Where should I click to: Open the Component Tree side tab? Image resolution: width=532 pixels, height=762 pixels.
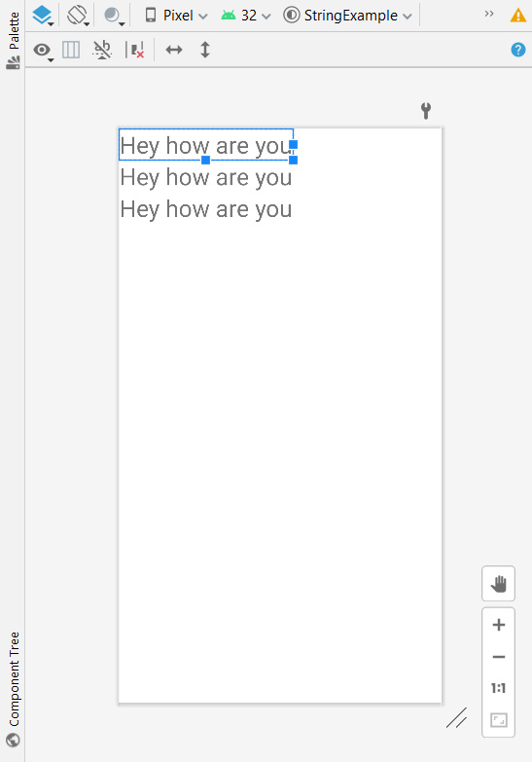coord(13,689)
